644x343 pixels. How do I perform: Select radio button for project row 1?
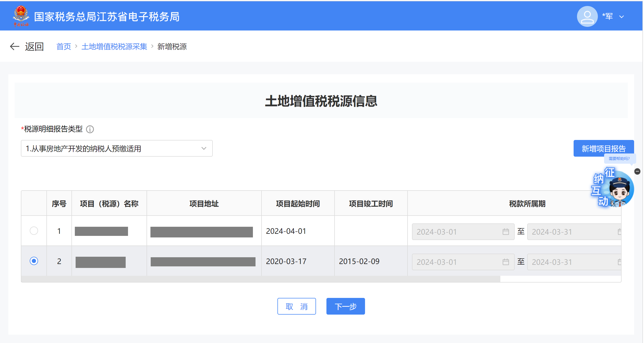[34, 231]
